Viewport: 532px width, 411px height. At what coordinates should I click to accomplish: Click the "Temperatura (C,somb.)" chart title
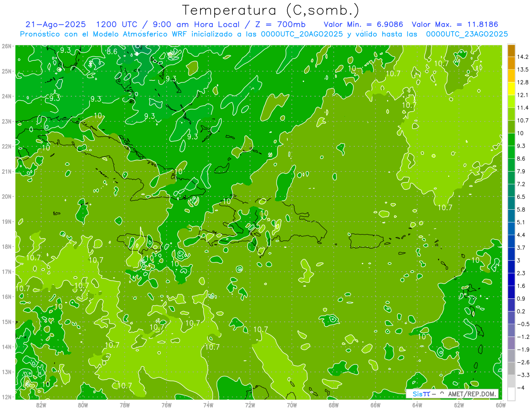(x=271, y=11)
